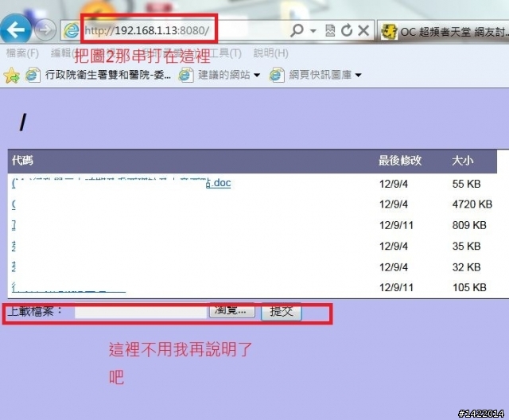Open the 網頁快訊圖庫 favorites item
This screenshot has width=509, height=420.
coord(320,75)
